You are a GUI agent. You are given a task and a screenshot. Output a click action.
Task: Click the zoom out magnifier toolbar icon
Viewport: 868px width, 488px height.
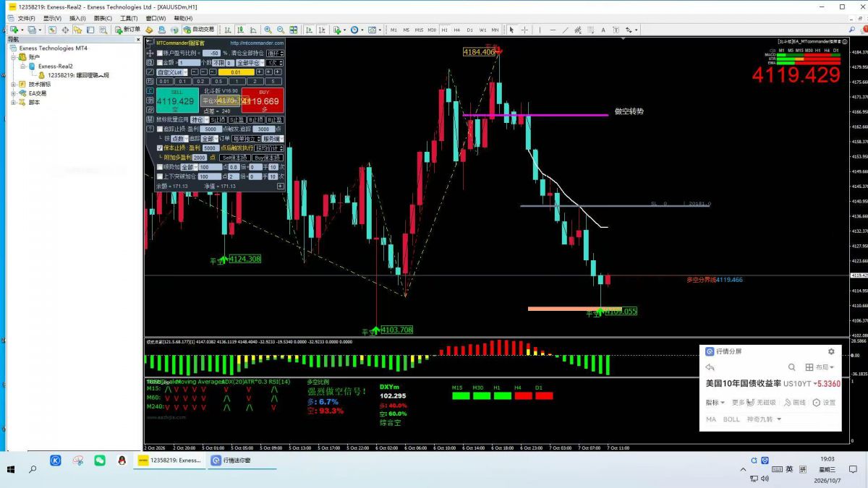coord(280,30)
